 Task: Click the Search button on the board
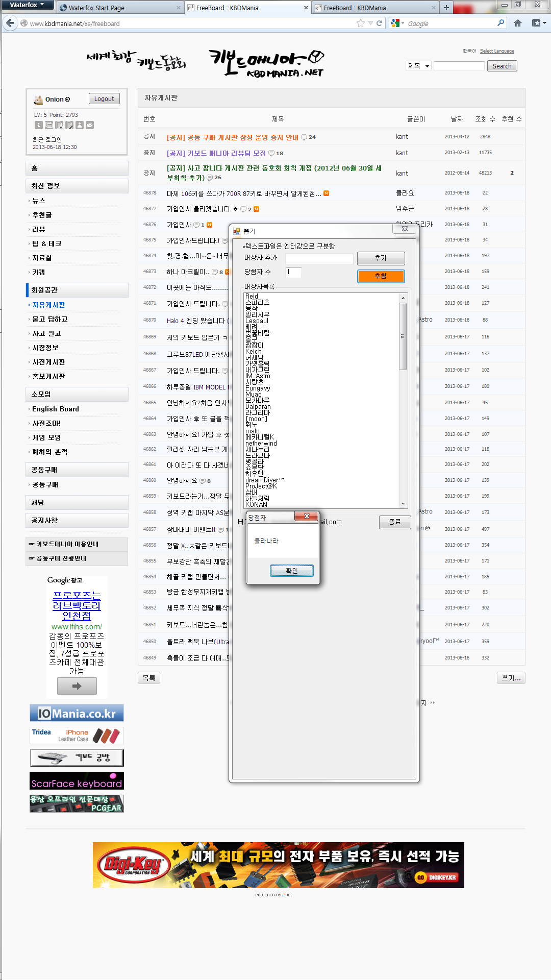502,66
